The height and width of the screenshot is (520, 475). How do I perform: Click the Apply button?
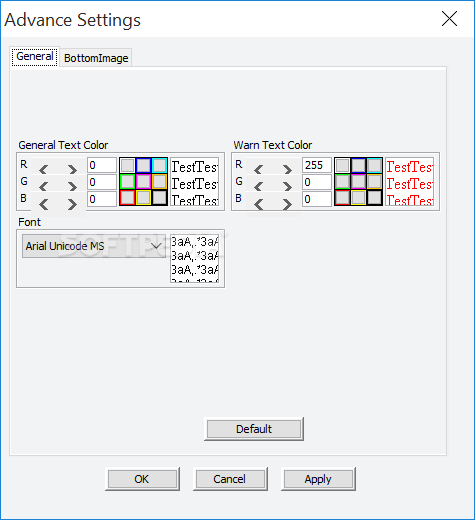coord(318,479)
